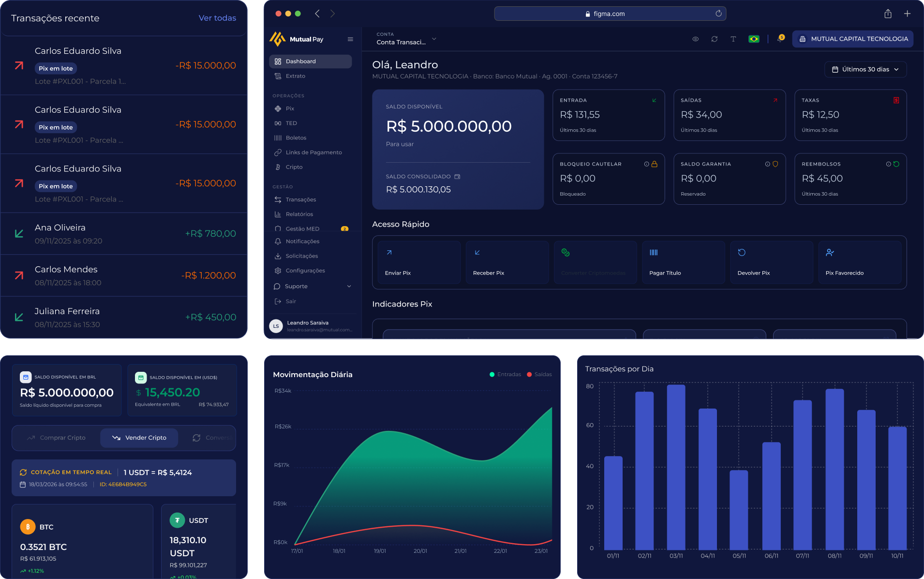Go back with the browser back arrow
924x579 pixels.
(x=317, y=14)
